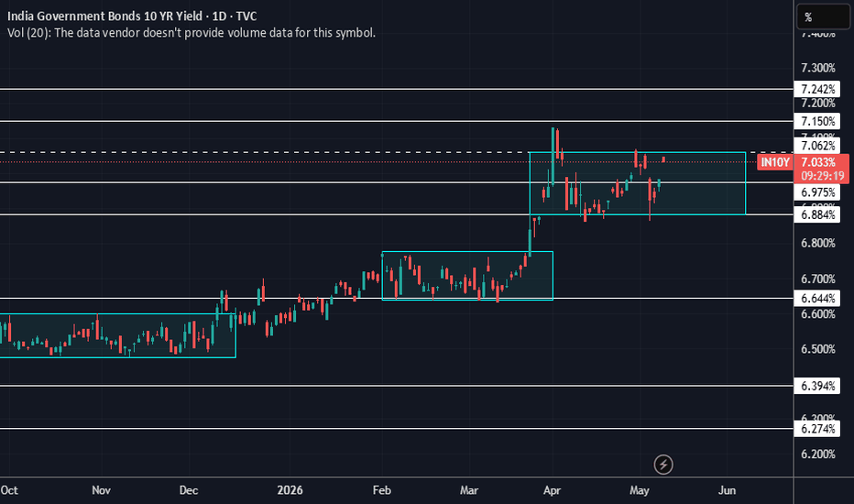Image resolution: width=854 pixels, height=504 pixels.
Task: Click the 7.242% horizontal line price label
Action: 817,89
